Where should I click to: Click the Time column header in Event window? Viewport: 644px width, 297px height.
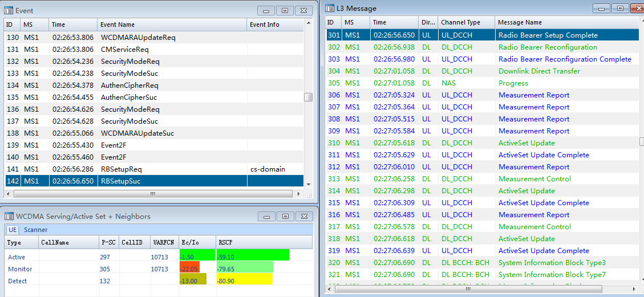pyautogui.click(x=72, y=25)
